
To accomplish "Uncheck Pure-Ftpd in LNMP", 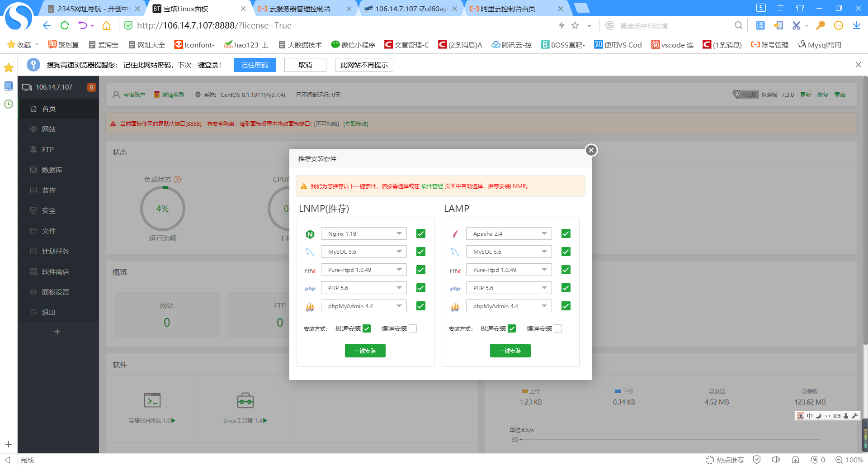I will click(421, 270).
